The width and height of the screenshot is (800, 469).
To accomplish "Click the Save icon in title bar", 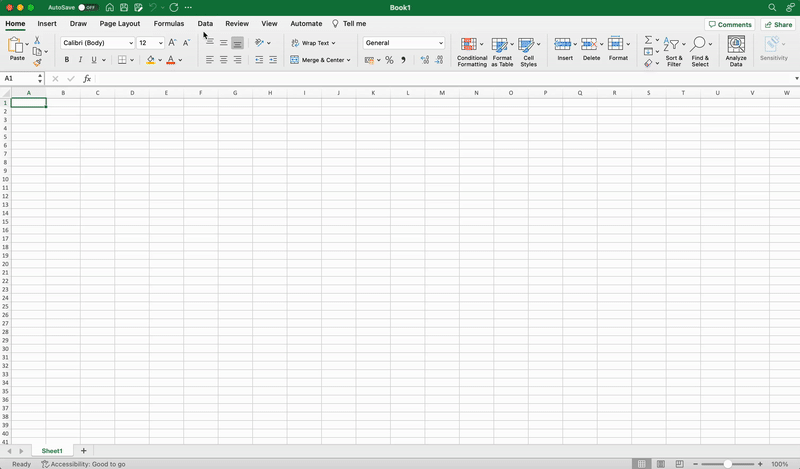I will pos(123,7).
